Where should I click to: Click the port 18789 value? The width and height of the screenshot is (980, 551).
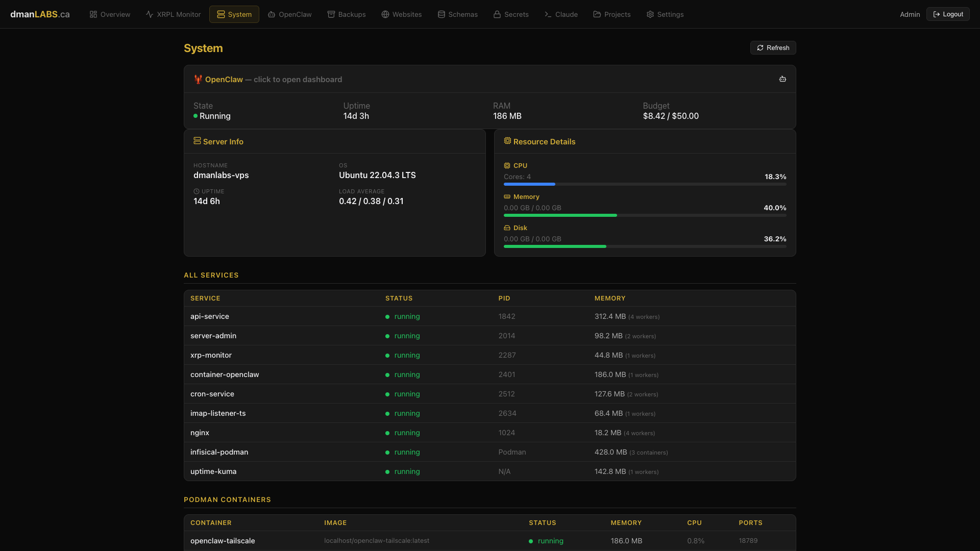point(748,541)
